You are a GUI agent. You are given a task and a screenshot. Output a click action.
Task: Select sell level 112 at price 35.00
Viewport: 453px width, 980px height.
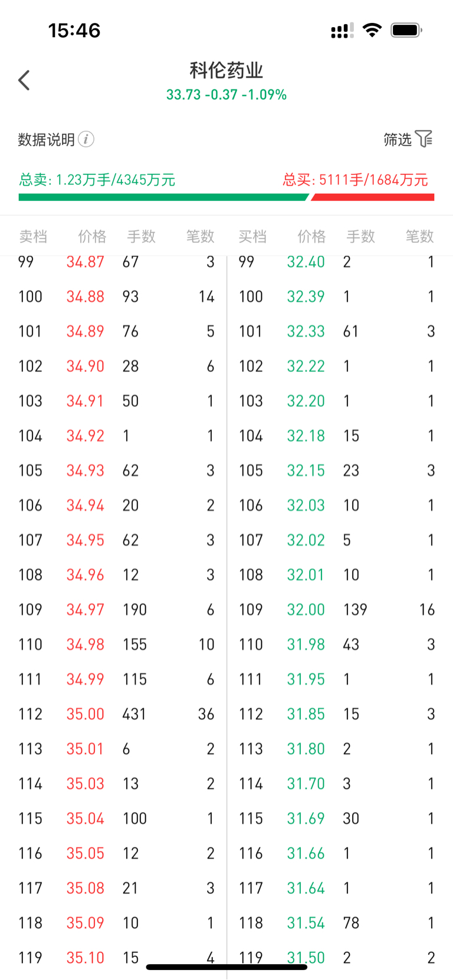pyautogui.click(x=85, y=714)
